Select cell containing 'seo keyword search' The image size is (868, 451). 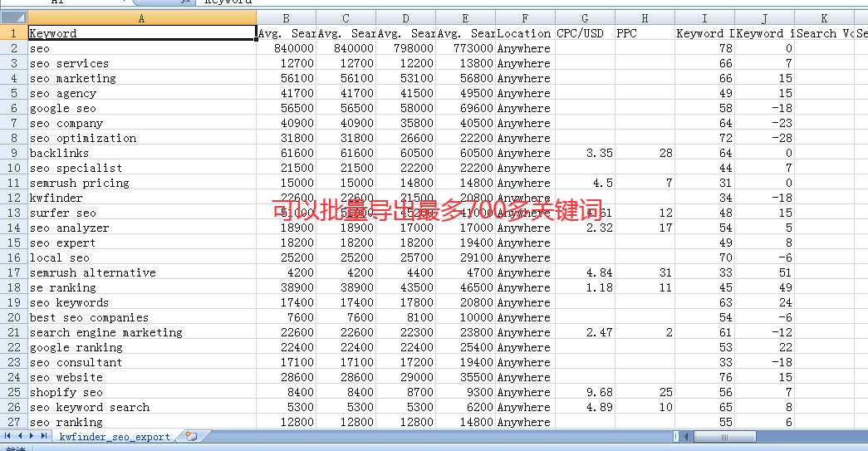(142, 407)
